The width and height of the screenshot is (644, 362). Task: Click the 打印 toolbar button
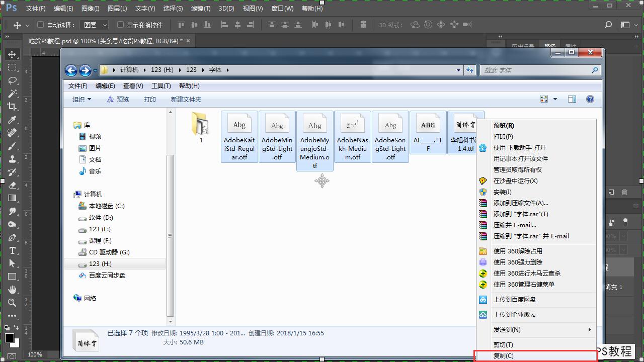tap(149, 99)
